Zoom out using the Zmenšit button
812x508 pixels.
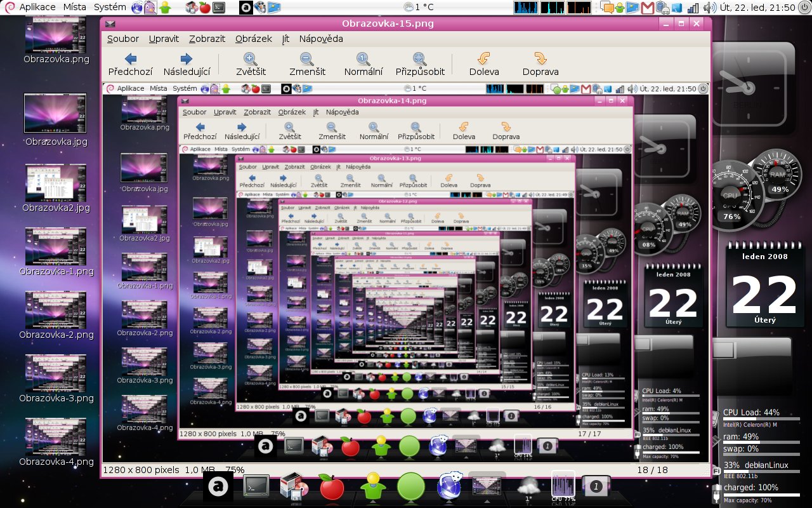pos(307,64)
